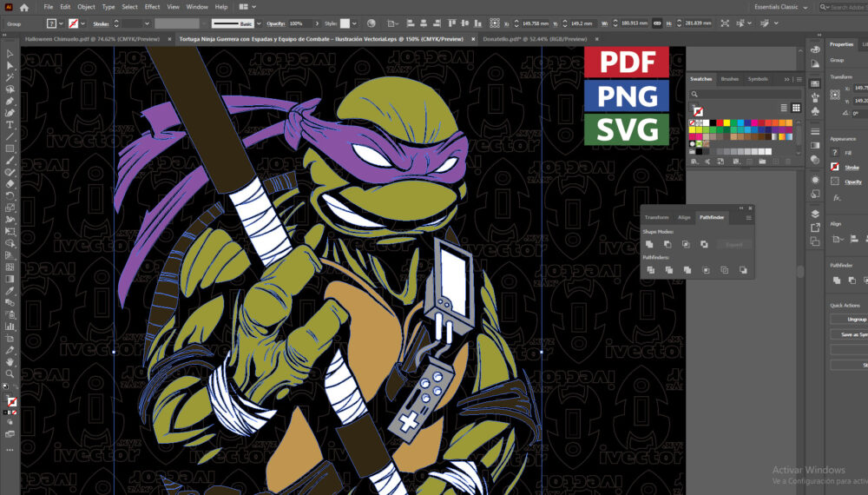Click Opacity label in control bar

click(276, 23)
